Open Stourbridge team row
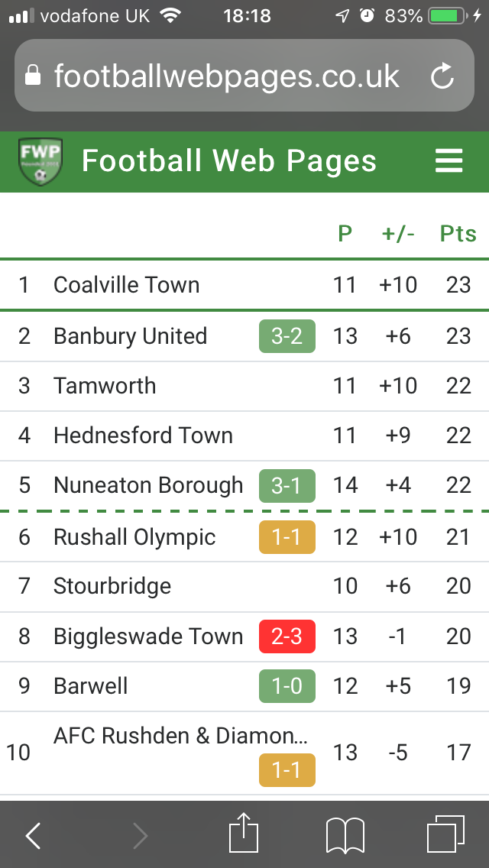This screenshot has width=489, height=868. pyautogui.click(x=112, y=586)
